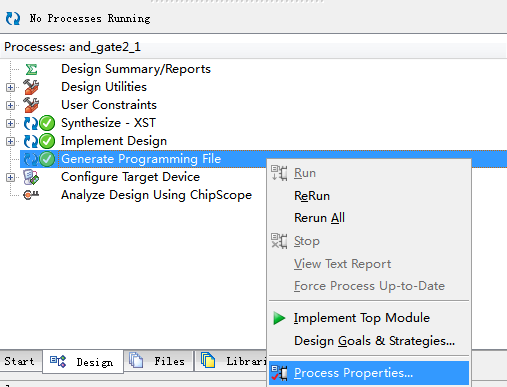Click the User Constraints toolbox icon
This screenshot has height=387, width=507.
coord(31,105)
